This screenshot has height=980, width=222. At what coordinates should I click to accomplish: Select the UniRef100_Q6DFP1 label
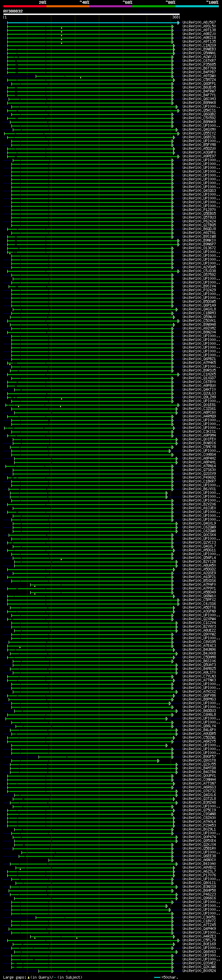(x=199, y=84)
